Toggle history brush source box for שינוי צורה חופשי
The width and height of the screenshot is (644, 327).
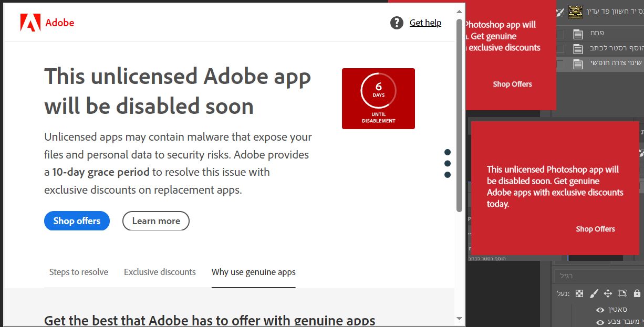tap(560, 64)
